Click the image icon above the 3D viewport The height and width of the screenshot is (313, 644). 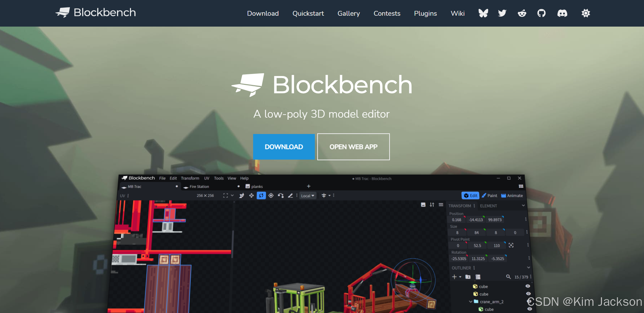click(423, 205)
